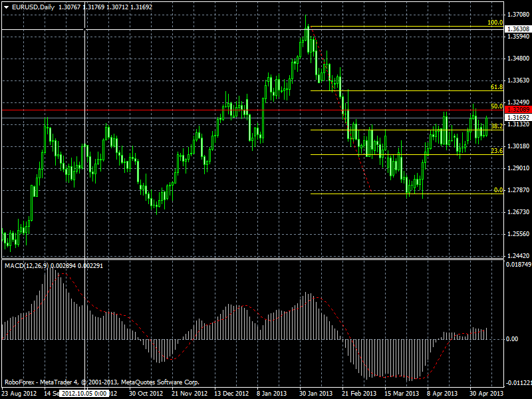Click the 1.26730 price scale value
Viewport: 532px width, 399px height.
518,212
